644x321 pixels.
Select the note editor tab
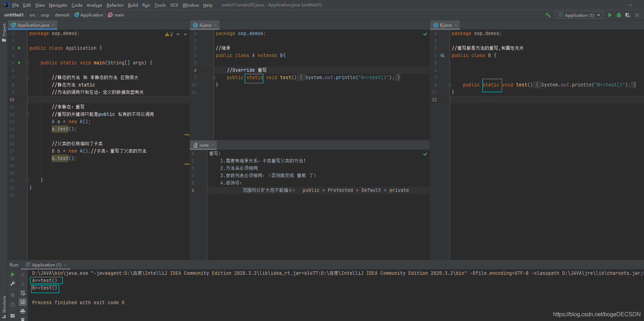204,145
